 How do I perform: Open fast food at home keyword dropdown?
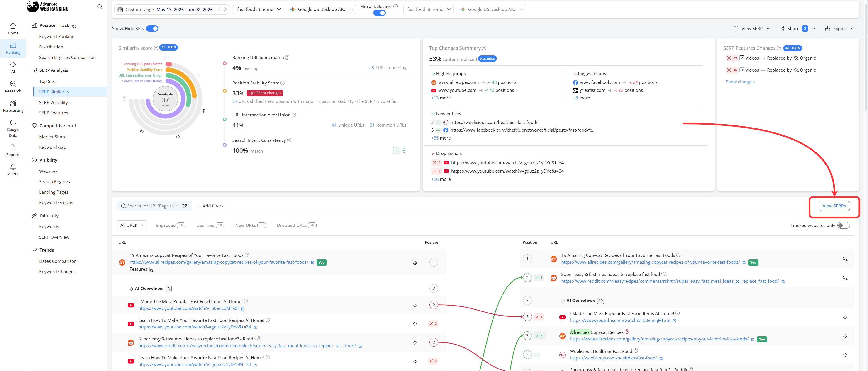258,10
